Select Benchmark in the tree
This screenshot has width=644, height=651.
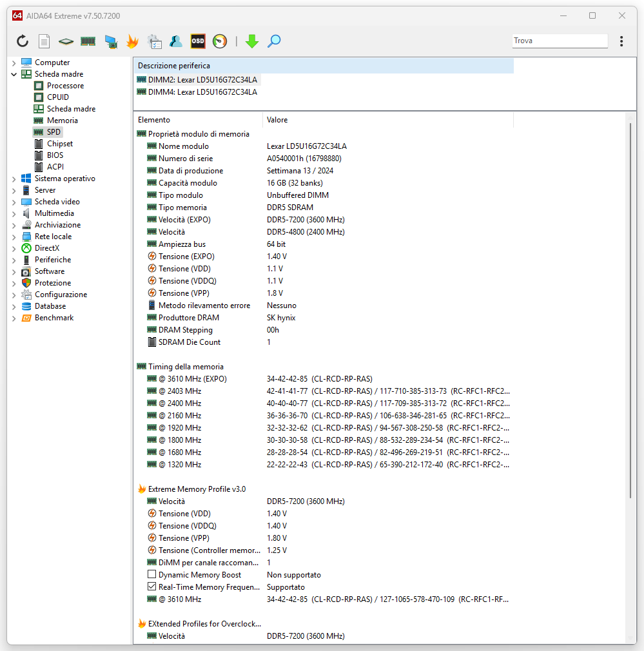pyautogui.click(x=54, y=318)
